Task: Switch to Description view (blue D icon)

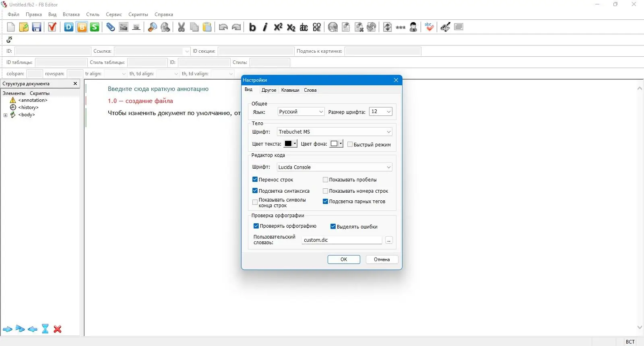Action: coord(69,27)
